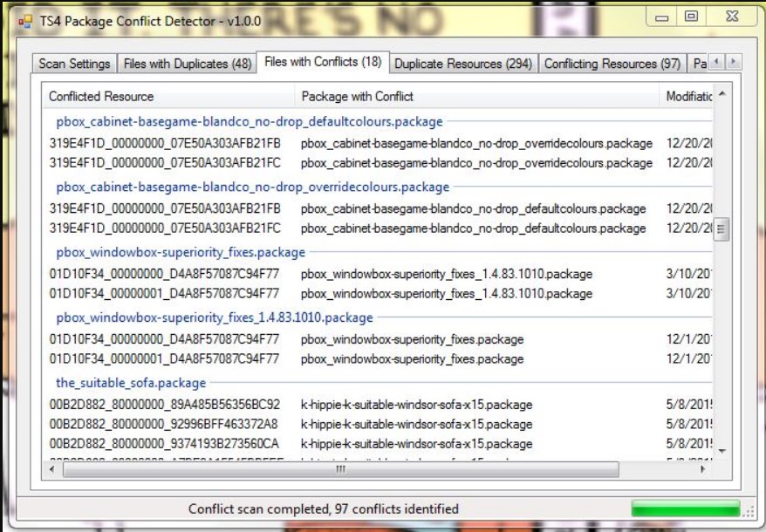
Task: Maximize the Package Conflict Detector window
Action: pos(690,17)
